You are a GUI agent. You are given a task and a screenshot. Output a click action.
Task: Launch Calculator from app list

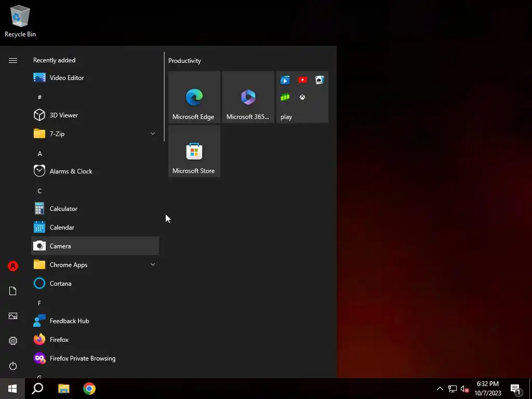point(95,209)
